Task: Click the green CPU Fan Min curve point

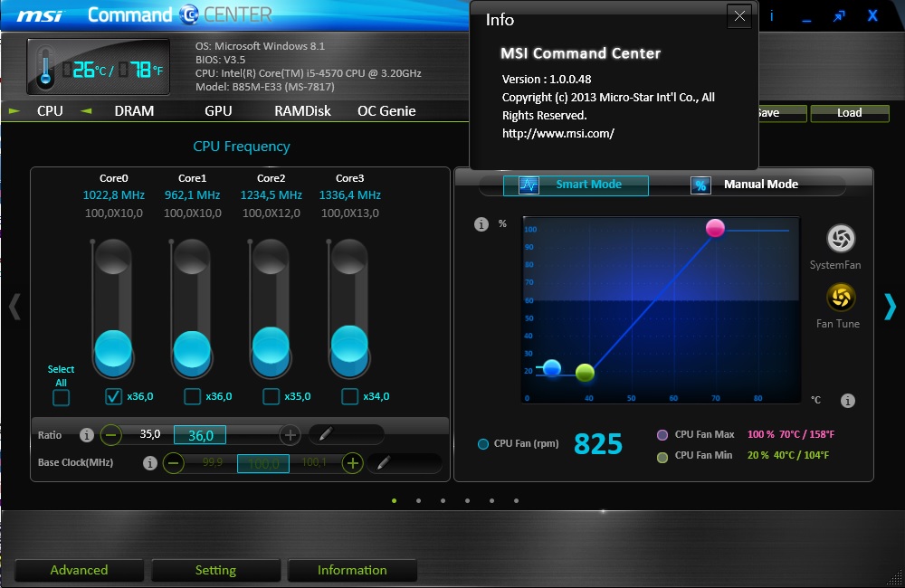Action: tap(585, 373)
